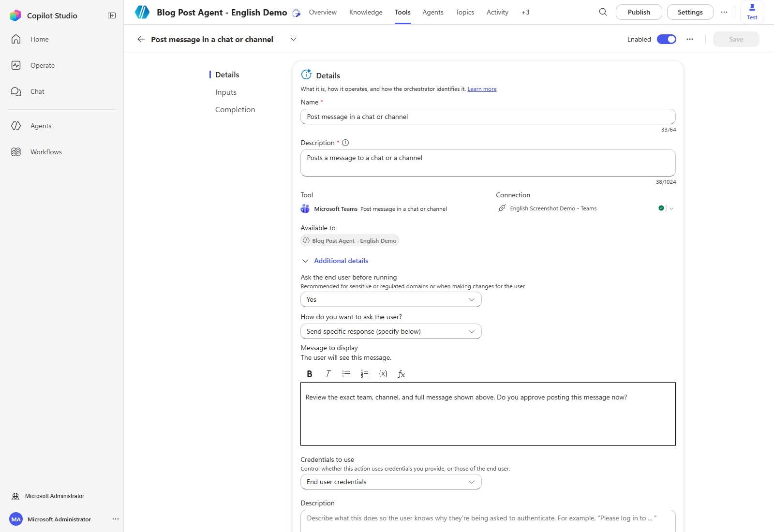Go to Chat in the sidebar
The height and width of the screenshot is (532, 774).
pyautogui.click(x=37, y=91)
